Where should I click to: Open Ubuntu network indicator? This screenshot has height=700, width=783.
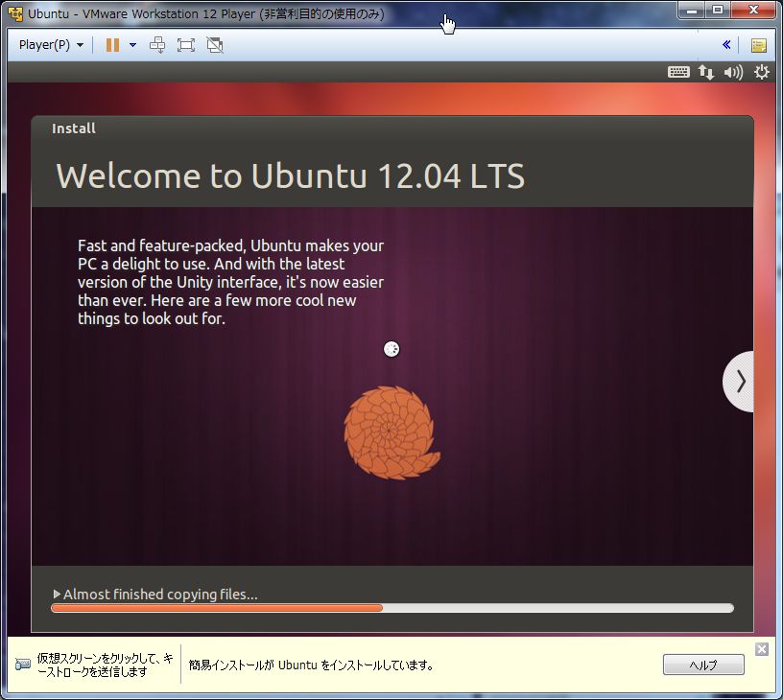[706, 72]
